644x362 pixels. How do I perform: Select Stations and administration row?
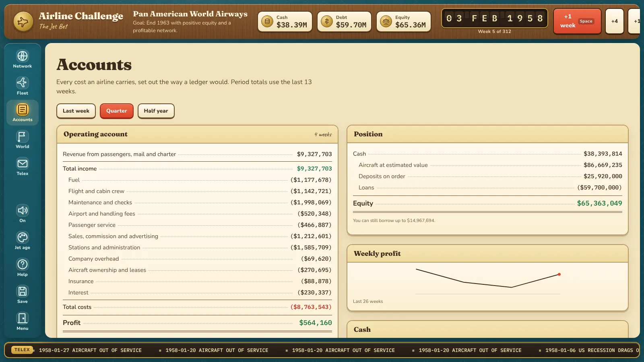pyautogui.click(x=197, y=247)
